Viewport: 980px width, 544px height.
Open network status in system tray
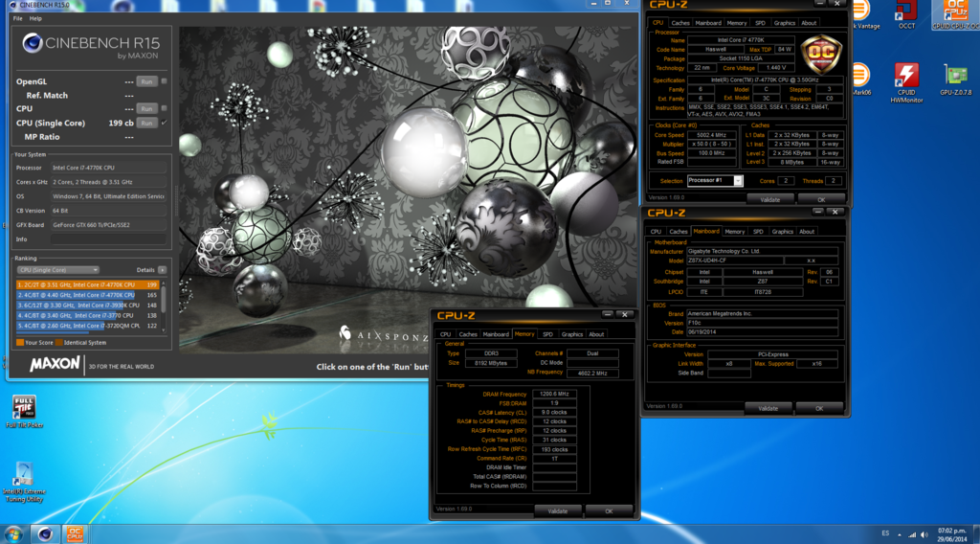pyautogui.click(x=912, y=534)
